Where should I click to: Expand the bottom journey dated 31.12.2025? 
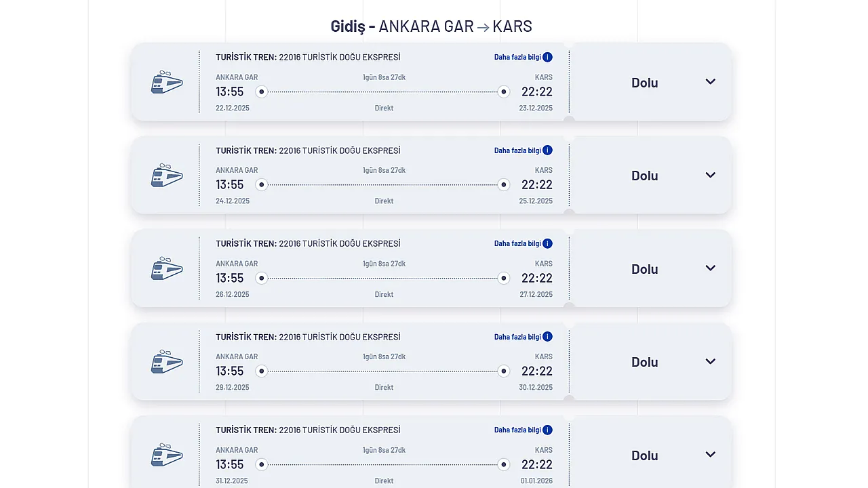tap(710, 454)
